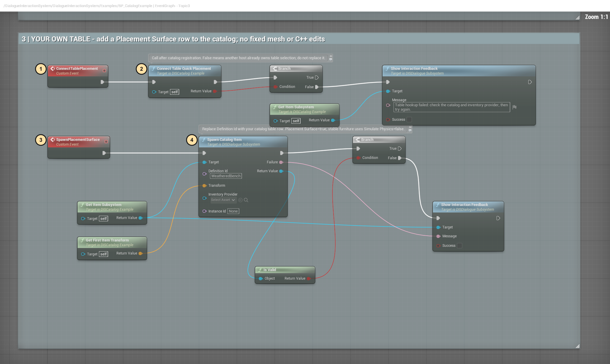Click the exec output arrow of SpawnPlacementSurface event

pos(104,153)
